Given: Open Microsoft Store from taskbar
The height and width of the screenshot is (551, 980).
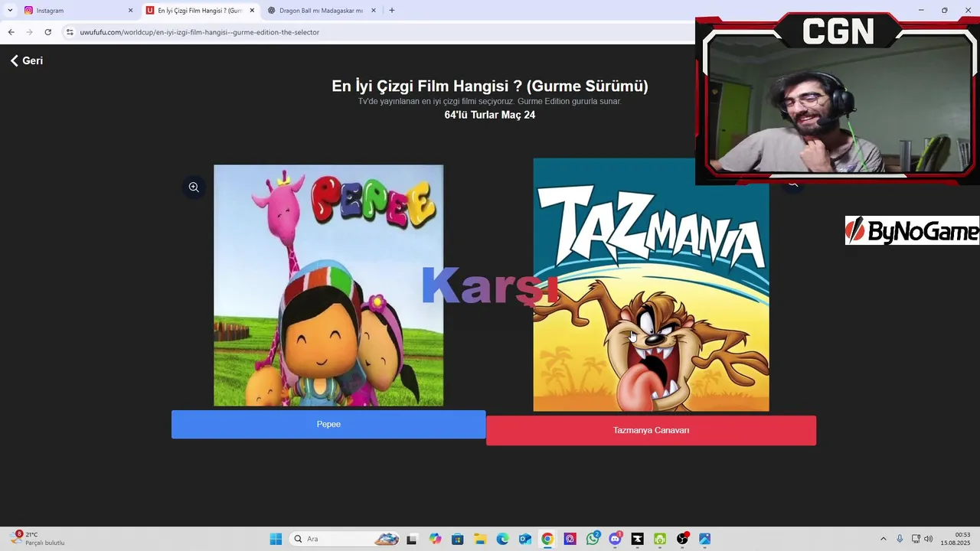Looking at the screenshot, I should [457, 539].
